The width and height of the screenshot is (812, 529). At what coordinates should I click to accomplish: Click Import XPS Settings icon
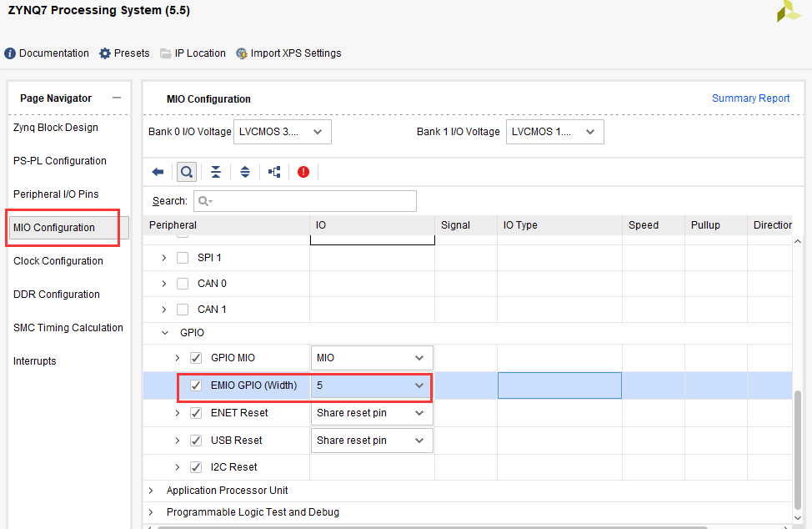(x=241, y=53)
